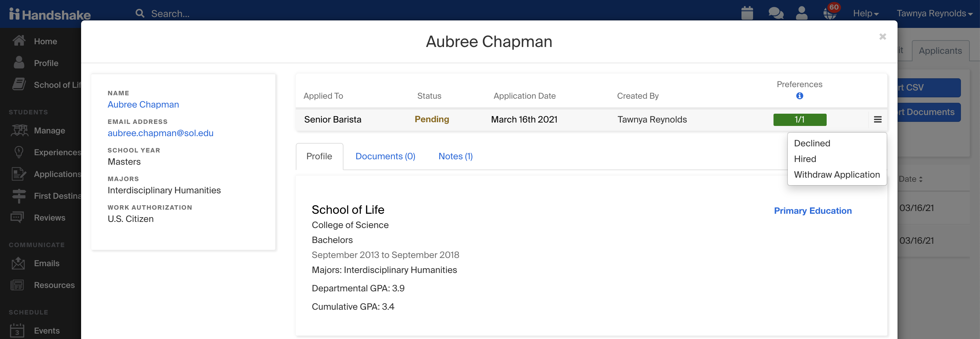Screen dimensions: 980x339
Task: Select the Applicants tab
Action: [940, 50]
